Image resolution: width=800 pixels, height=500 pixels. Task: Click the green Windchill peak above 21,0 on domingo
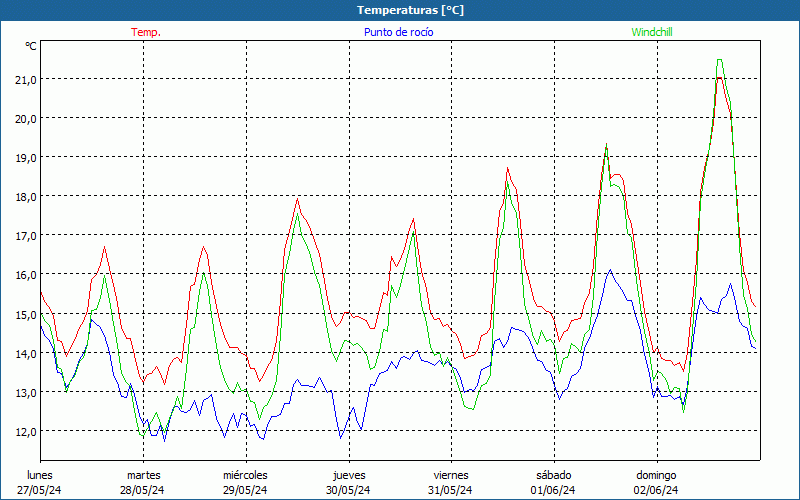coord(719,60)
